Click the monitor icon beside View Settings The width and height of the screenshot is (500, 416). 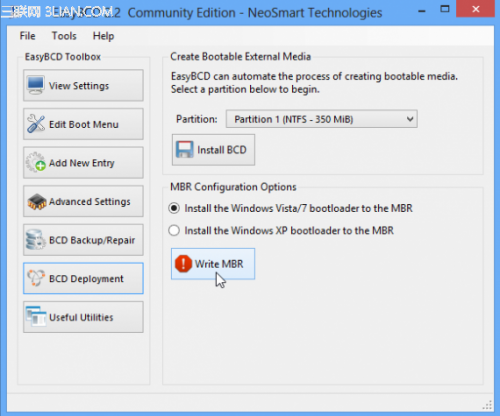point(36,86)
